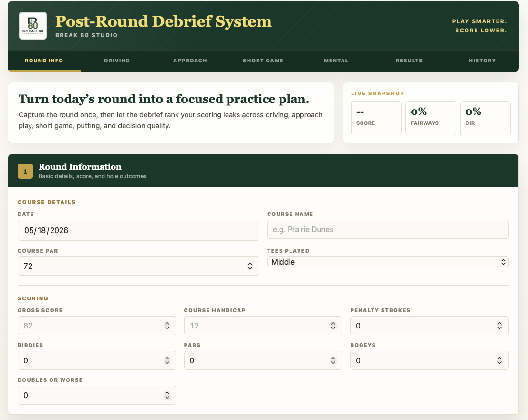Image resolution: width=528 pixels, height=420 pixels.
Task: Click the Pars stepper arrows
Action: 333,360
